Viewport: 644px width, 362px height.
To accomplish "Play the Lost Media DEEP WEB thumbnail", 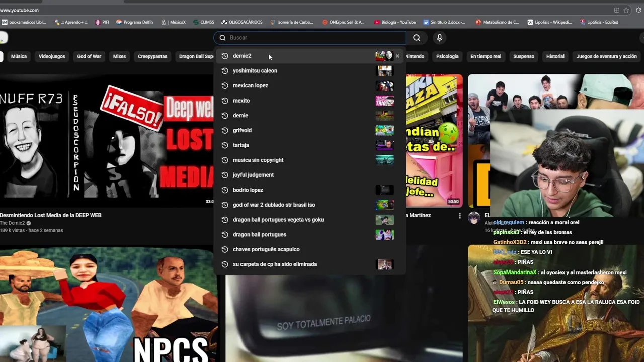I will (x=107, y=141).
